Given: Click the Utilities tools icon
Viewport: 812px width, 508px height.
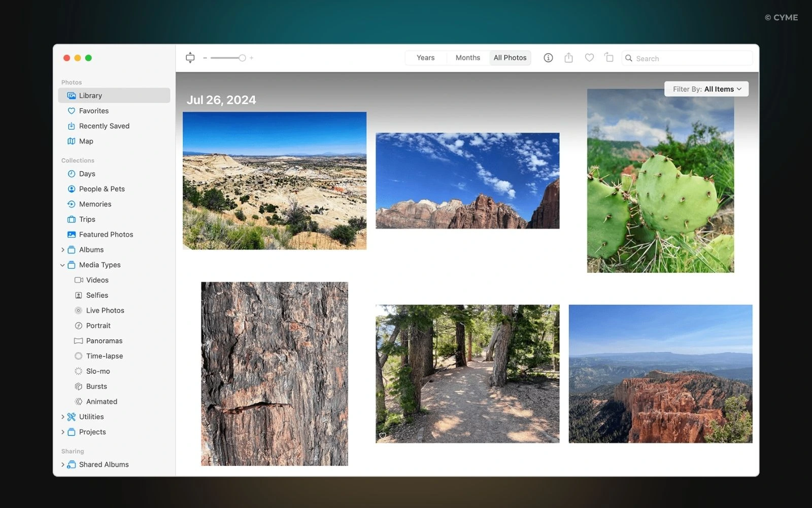Looking at the screenshot, I should [72, 417].
